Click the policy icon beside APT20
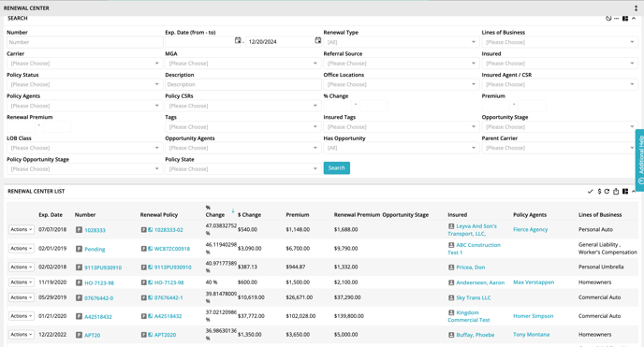The image size is (644, 347). coord(79,335)
